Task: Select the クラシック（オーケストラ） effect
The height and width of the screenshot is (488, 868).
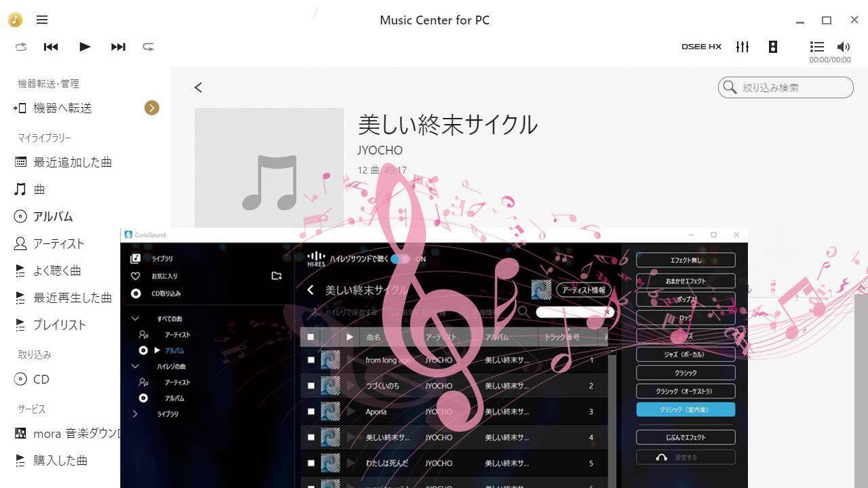Action: point(686,391)
